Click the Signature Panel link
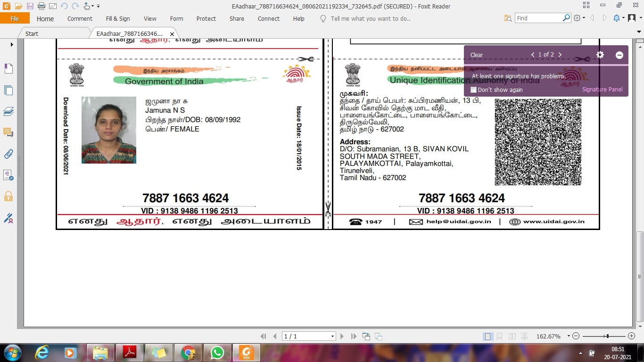Viewport: 644px width, 362px height. click(602, 90)
